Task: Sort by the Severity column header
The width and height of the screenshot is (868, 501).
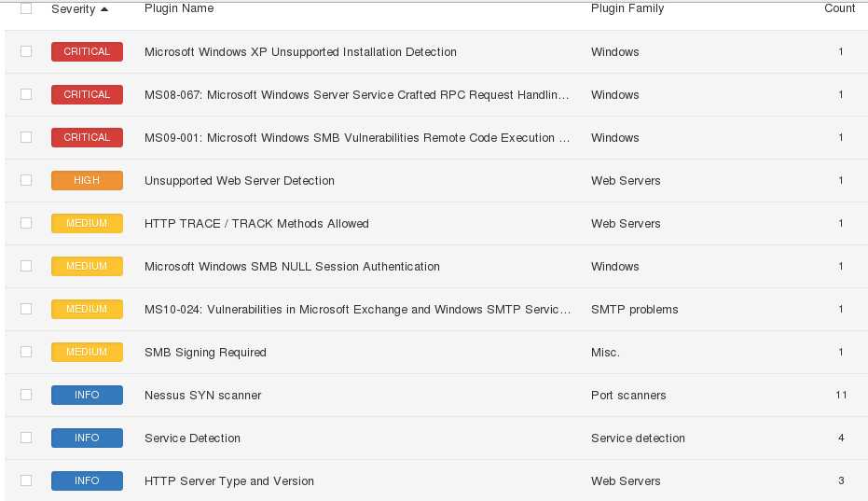Action: coord(74,8)
